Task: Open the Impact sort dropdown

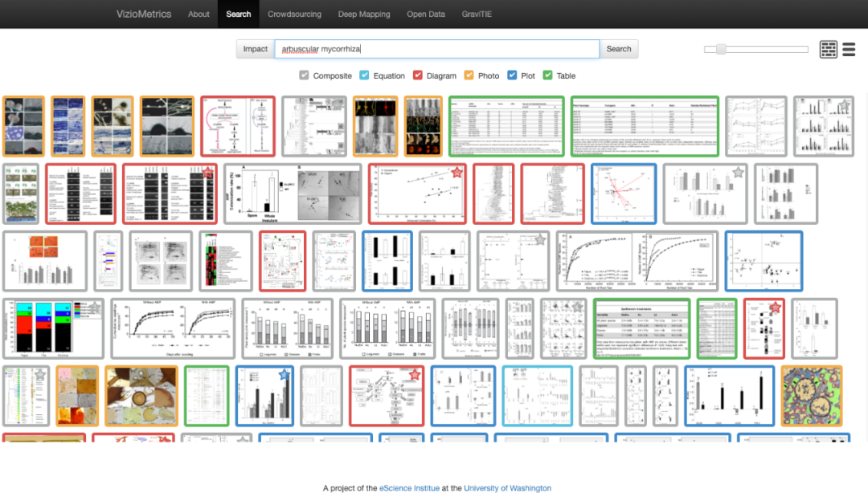Action: click(256, 49)
